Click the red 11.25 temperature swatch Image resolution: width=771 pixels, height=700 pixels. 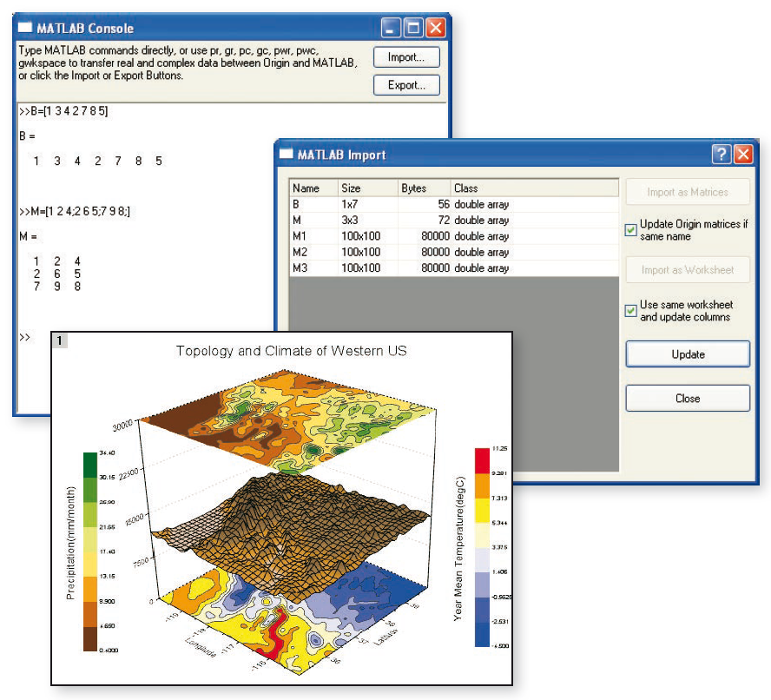[x=482, y=460]
